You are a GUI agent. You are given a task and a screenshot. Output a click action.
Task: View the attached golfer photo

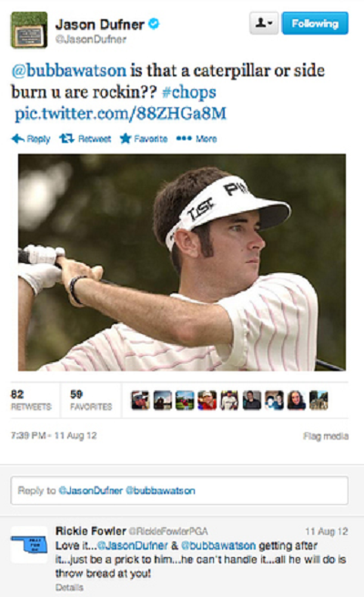(x=182, y=262)
